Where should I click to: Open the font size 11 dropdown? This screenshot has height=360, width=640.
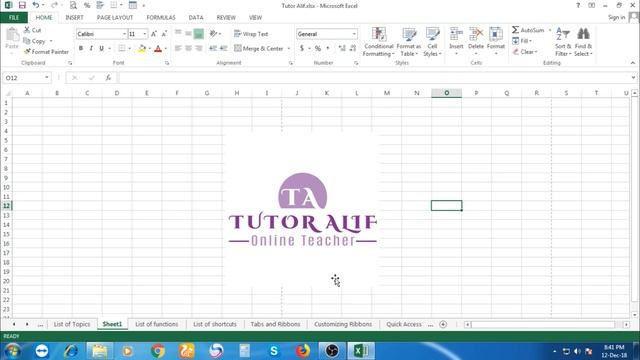pyautogui.click(x=144, y=34)
